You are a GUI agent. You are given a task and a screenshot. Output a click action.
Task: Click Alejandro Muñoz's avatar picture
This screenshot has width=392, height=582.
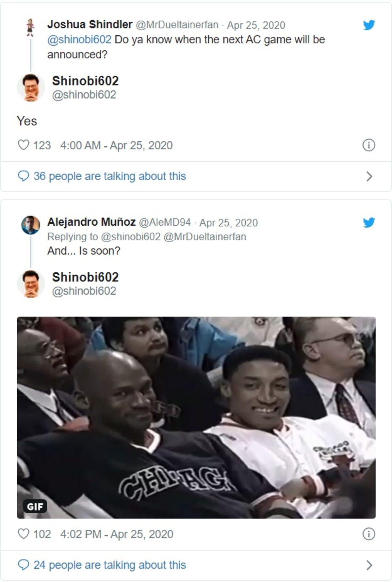(x=31, y=225)
